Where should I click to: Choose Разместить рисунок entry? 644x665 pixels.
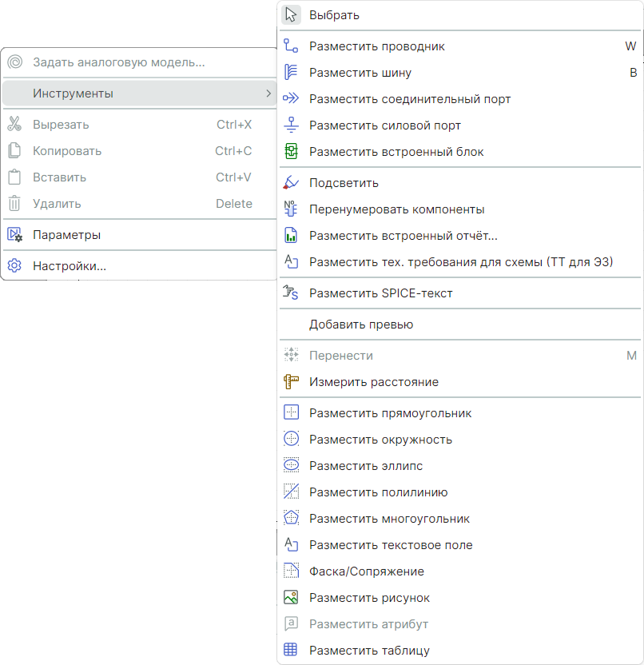tap(369, 598)
